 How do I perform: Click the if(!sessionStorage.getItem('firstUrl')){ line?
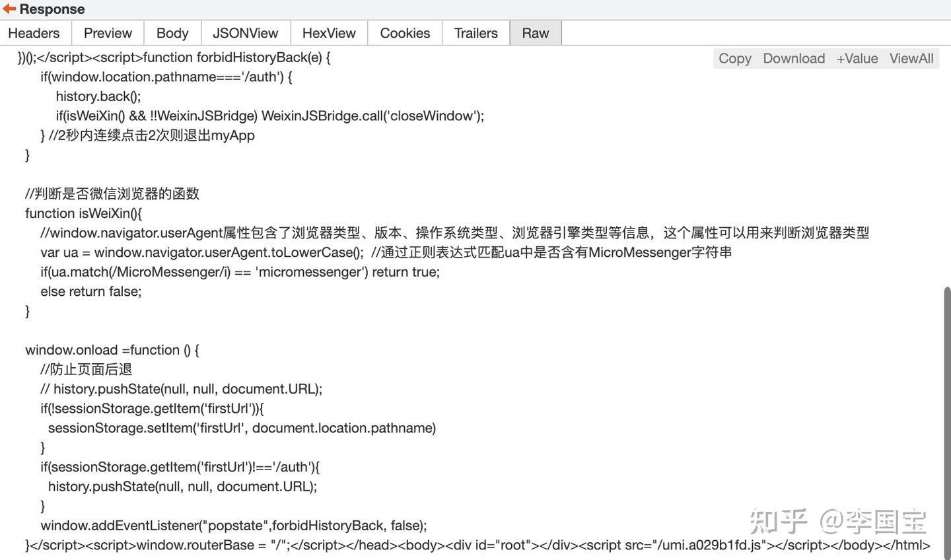click(153, 408)
